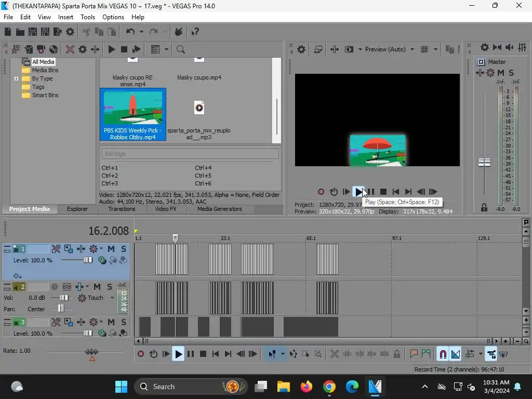Click Stop in the timeline transport bar
Image resolution: width=532 pixels, height=399 pixels.
point(203,354)
